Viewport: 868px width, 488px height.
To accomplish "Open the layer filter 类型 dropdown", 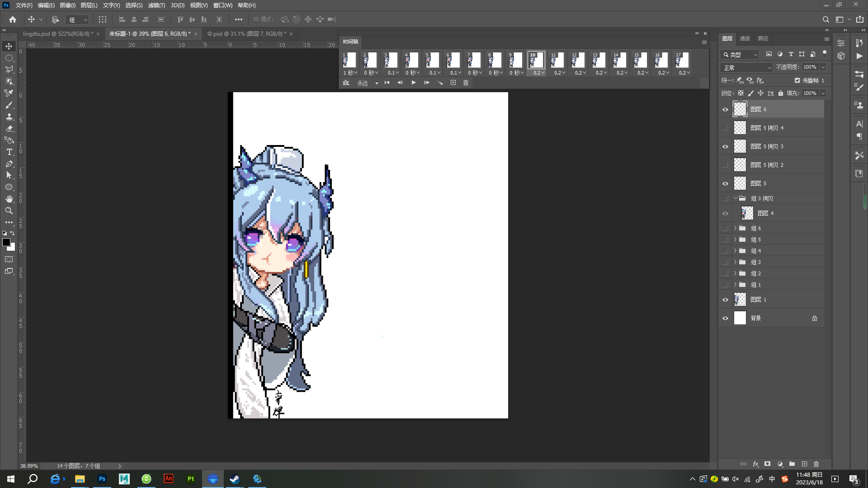I will pos(740,54).
